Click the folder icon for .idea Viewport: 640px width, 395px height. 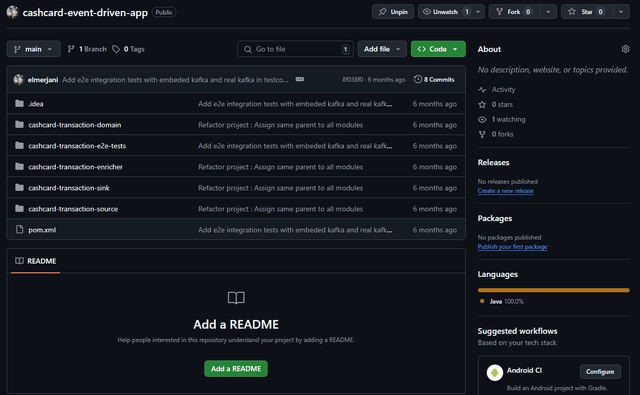click(x=19, y=103)
